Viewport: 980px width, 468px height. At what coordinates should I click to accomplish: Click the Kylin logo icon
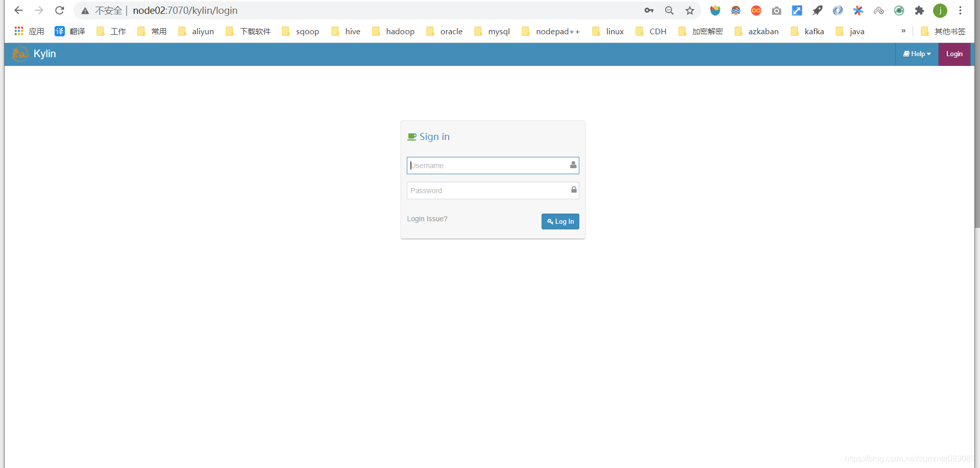[x=20, y=54]
